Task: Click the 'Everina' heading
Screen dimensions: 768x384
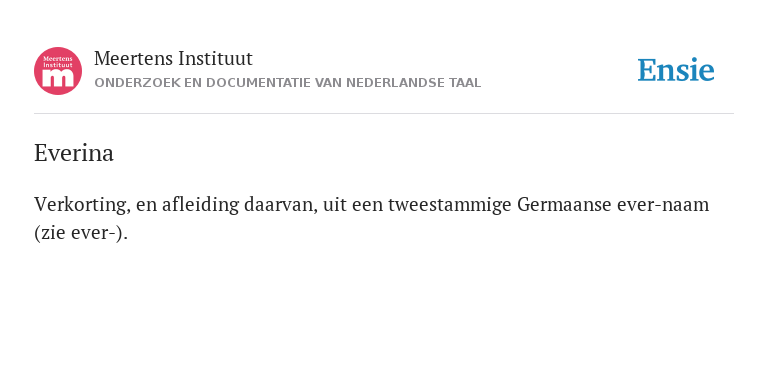Action: (74, 153)
